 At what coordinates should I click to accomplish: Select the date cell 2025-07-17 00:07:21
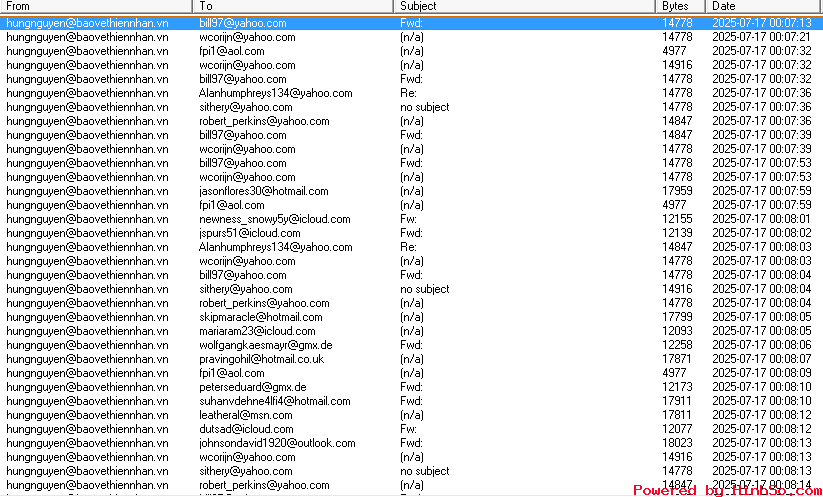click(x=762, y=37)
